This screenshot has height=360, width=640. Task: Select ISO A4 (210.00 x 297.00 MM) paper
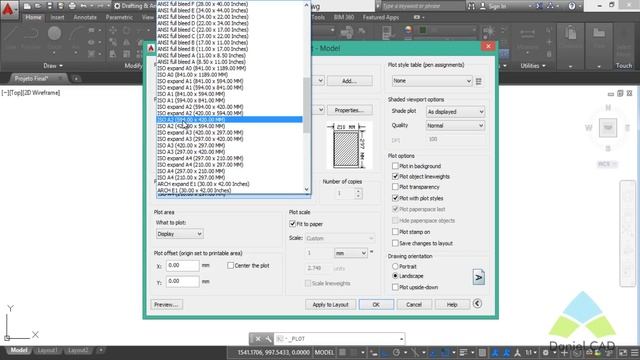pos(230,178)
